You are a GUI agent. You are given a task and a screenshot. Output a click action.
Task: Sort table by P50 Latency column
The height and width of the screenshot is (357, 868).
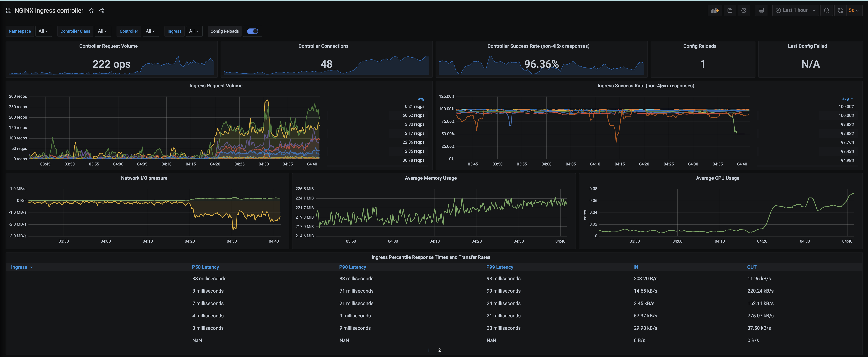tap(205, 267)
